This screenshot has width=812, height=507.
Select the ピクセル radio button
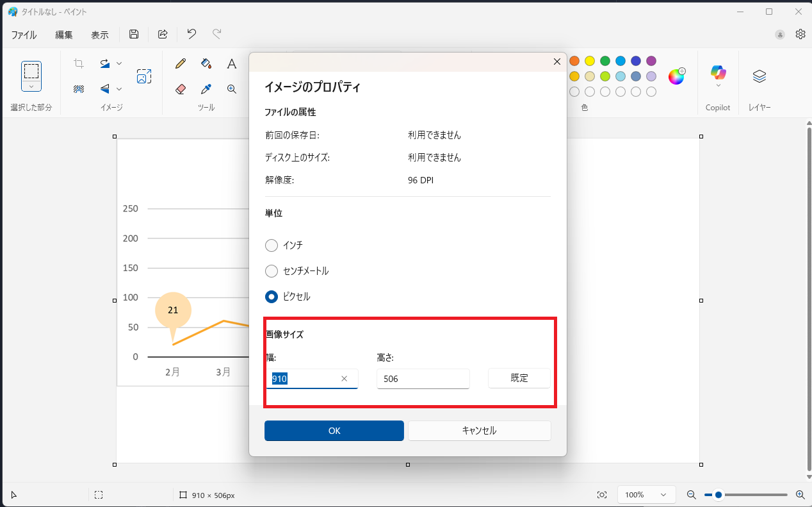point(272,297)
